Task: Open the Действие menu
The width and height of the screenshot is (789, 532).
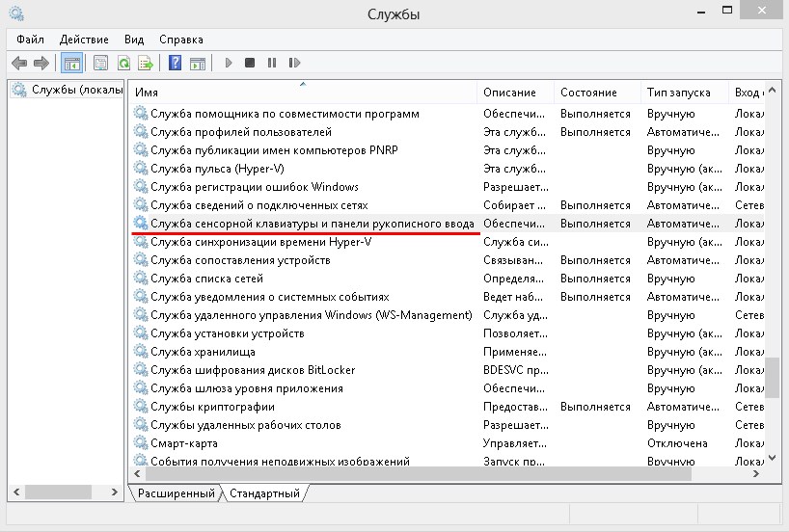Action: (x=84, y=40)
